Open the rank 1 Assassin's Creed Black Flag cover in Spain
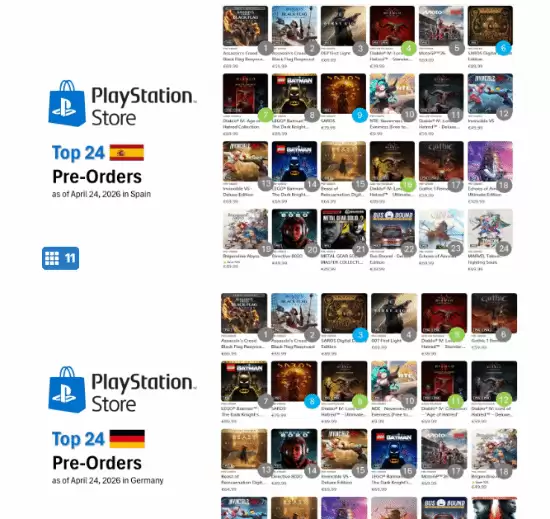This screenshot has width=550, height=519. coord(245,26)
